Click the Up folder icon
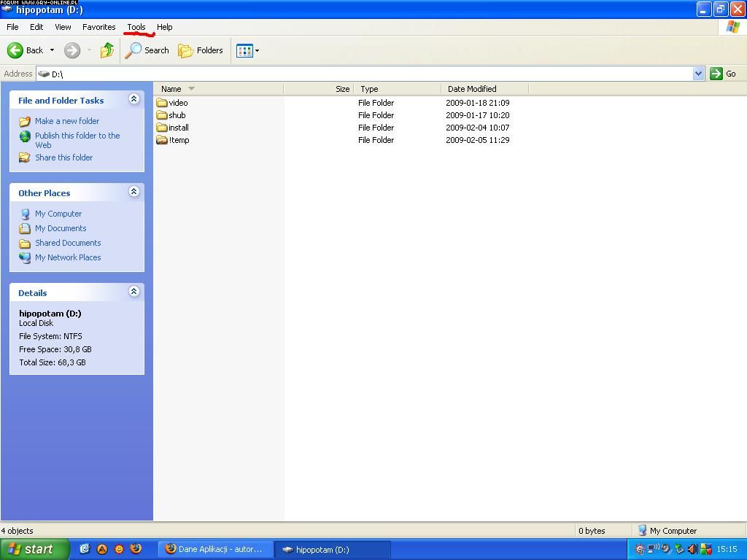Viewport: 747px width, 560px height. coord(107,50)
